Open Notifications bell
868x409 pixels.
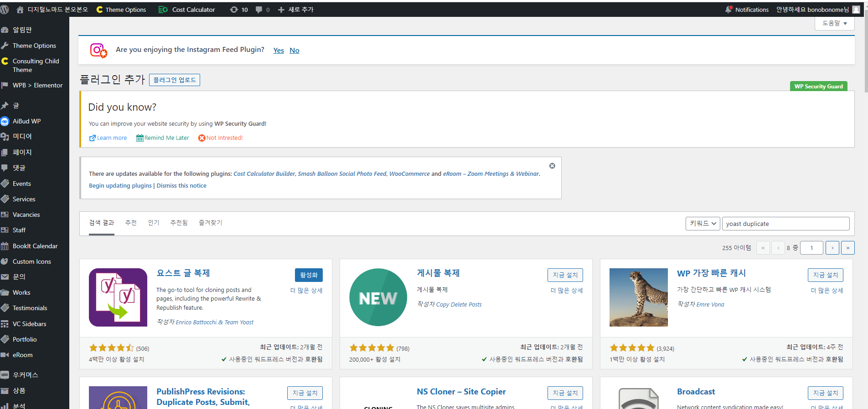click(747, 10)
